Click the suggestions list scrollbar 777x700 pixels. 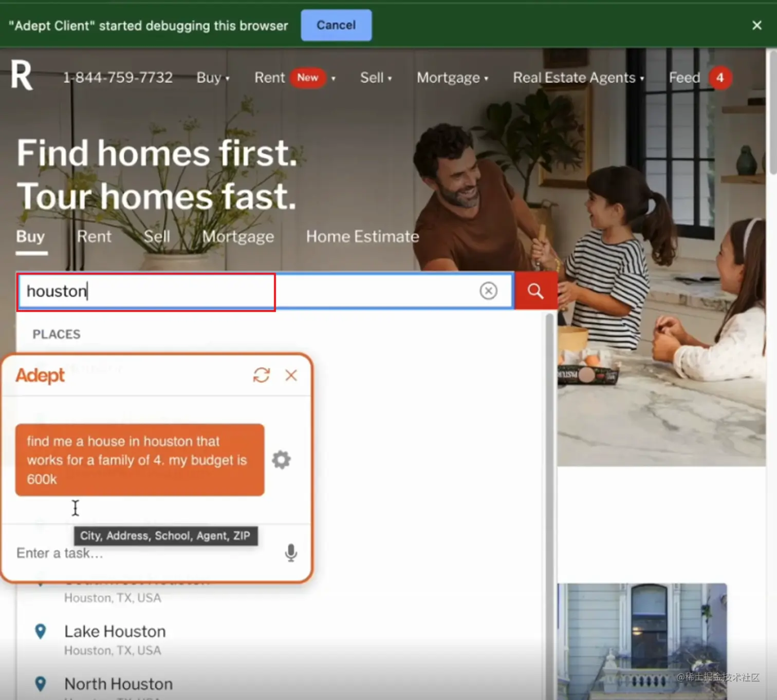click(549, 505)
